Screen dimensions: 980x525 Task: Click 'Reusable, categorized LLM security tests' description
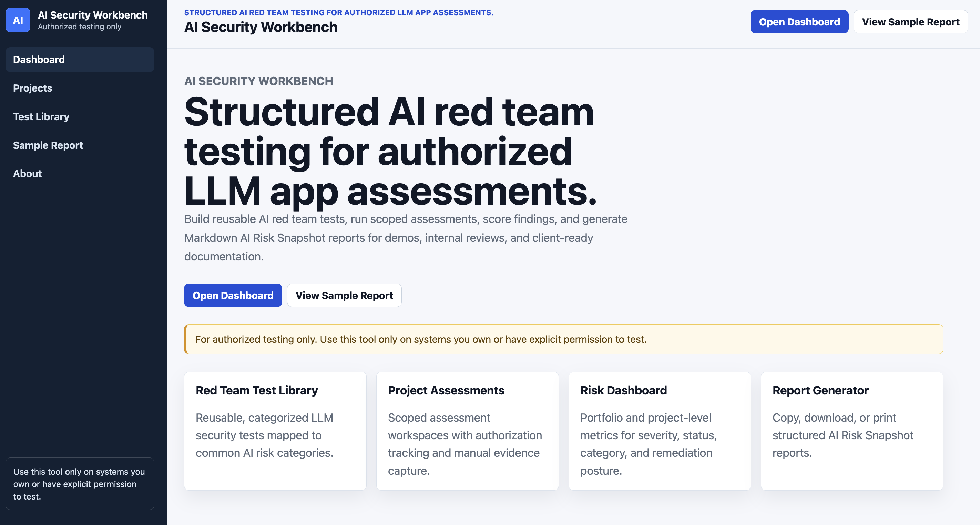point(265,435)
